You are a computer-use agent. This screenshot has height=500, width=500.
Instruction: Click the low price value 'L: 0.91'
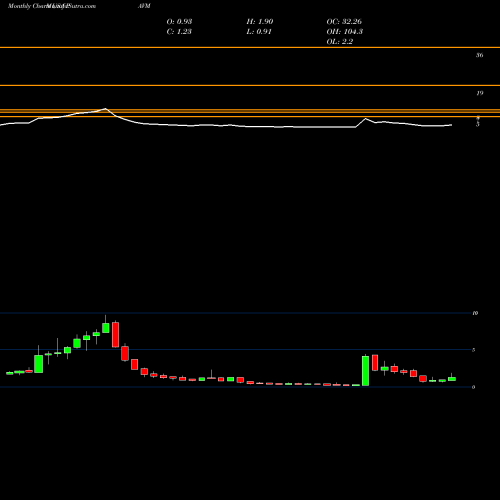click(259, 31)
